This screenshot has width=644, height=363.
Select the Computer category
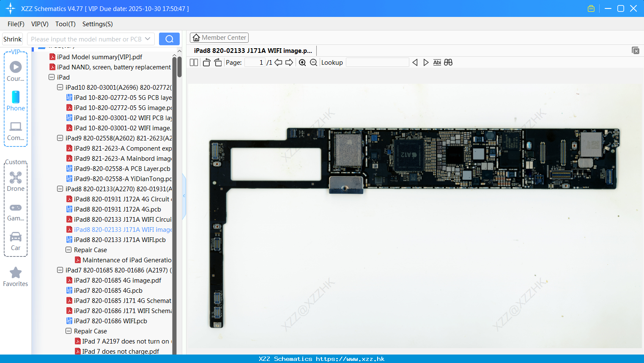16,131
